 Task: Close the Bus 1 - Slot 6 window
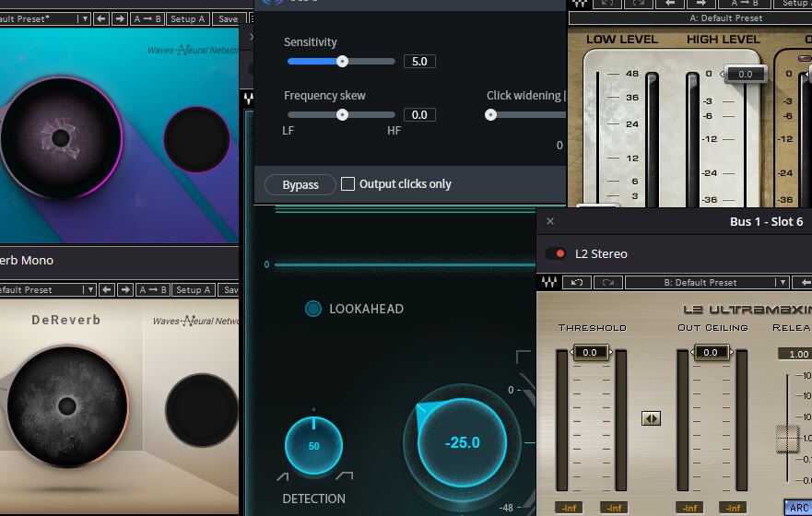coord(550,221)
